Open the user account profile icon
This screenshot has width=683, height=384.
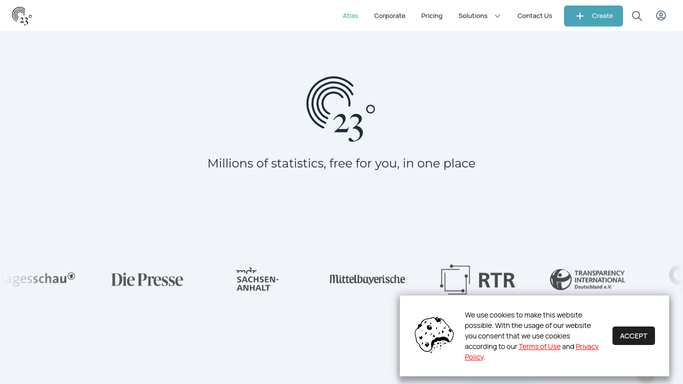(661, 16)
